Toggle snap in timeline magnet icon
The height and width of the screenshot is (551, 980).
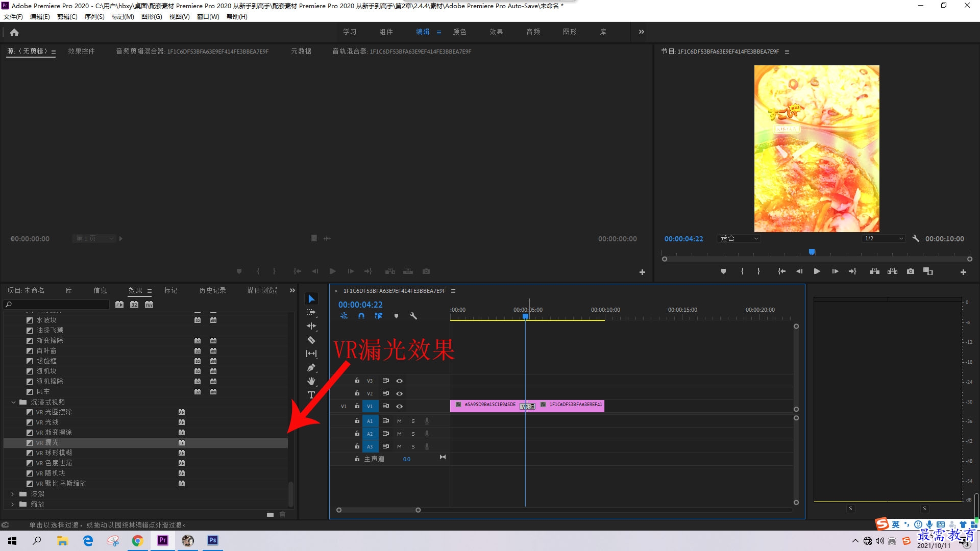[x=361, y=316]
